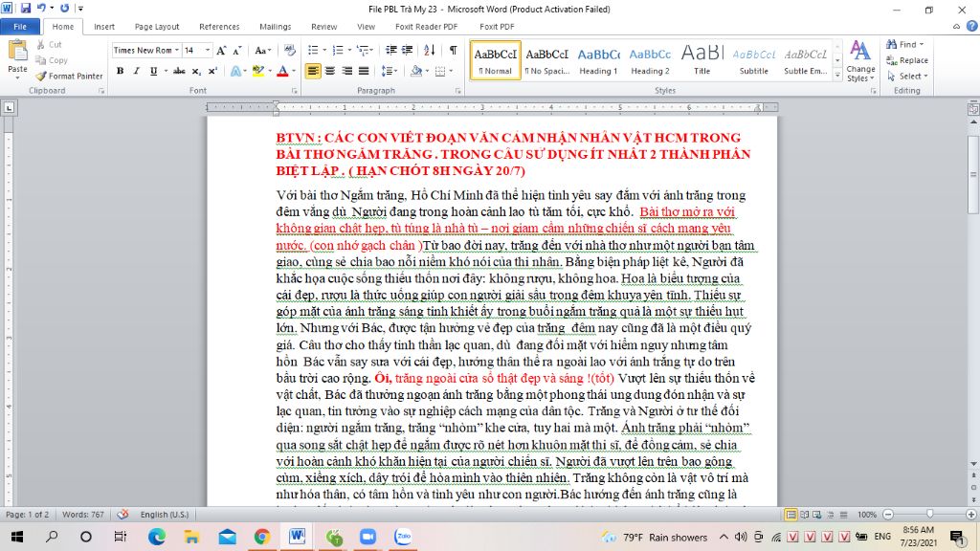Grow font size with the large A icon

(221, 50)
